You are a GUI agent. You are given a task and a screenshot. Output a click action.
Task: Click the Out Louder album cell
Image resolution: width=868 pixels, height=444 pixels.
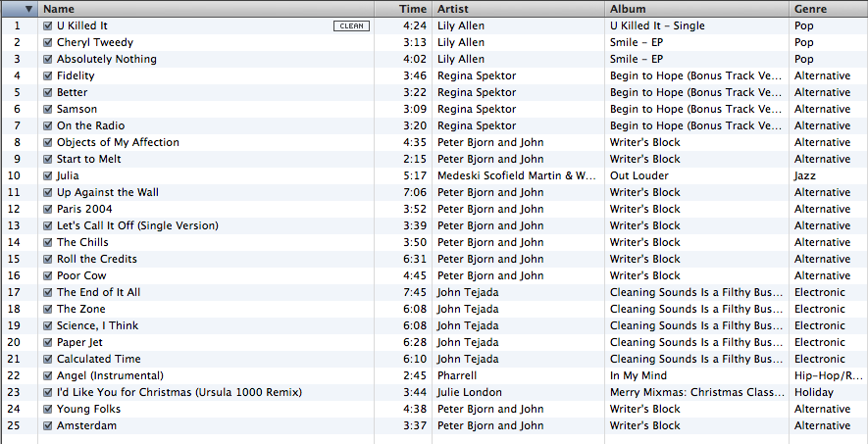click(x=639, y=175)
